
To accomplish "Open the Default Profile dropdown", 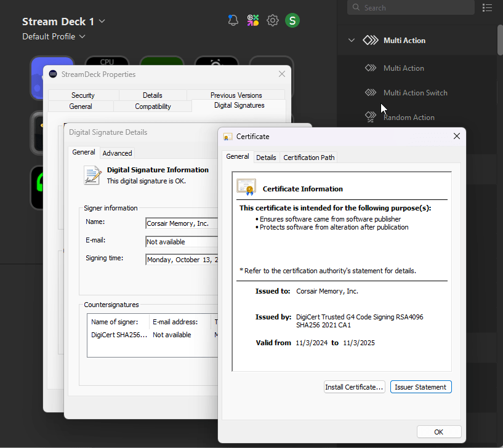I will coord(82,37).
